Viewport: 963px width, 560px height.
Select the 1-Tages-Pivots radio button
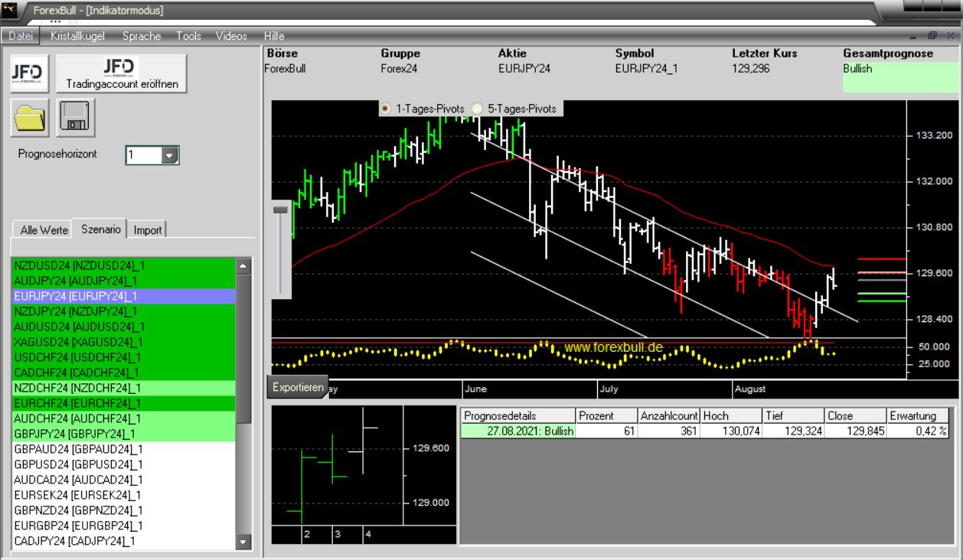tap(385, 109)
